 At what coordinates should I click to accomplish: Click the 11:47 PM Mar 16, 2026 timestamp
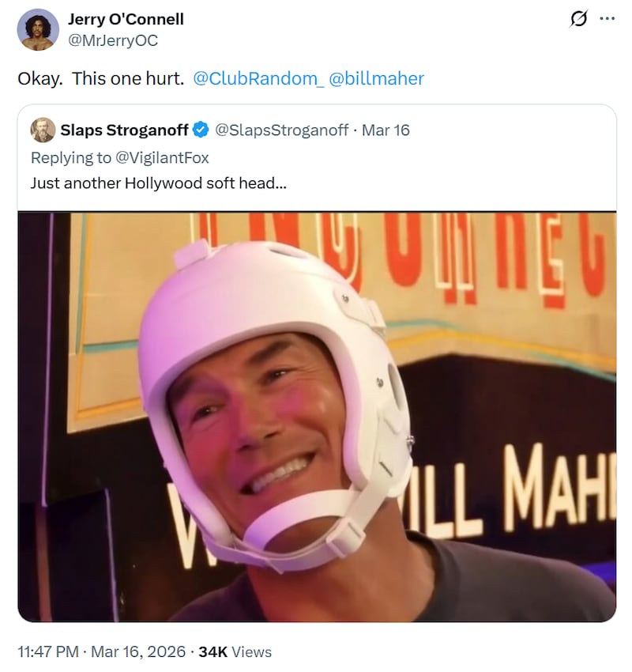click(103, 651)
